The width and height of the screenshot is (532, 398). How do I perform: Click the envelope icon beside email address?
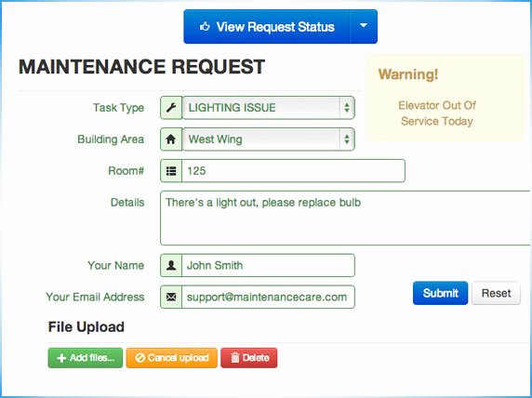tap(171, 297)
